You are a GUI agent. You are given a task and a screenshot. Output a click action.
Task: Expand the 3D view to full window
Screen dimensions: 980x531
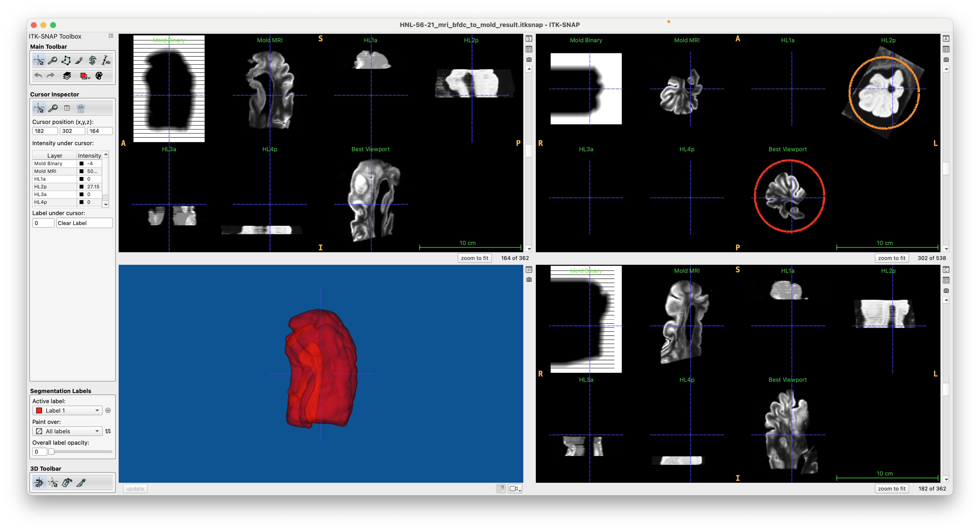(529, 270)
